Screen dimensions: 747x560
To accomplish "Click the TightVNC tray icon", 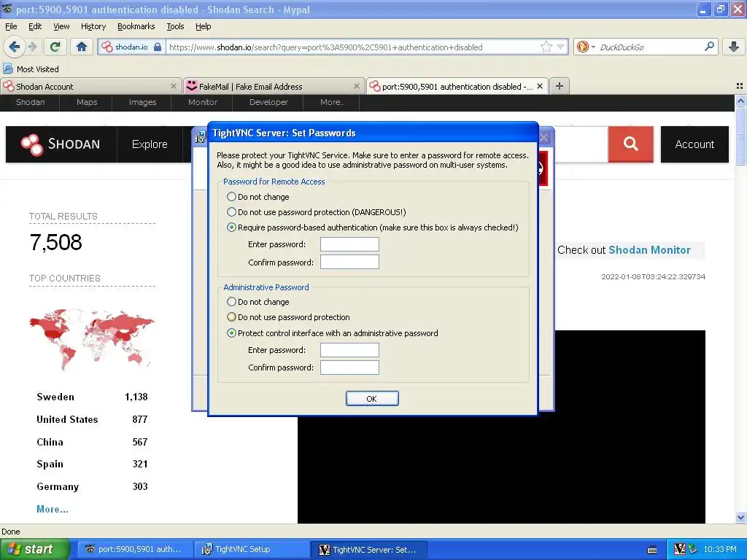I will tap(680, 549).
